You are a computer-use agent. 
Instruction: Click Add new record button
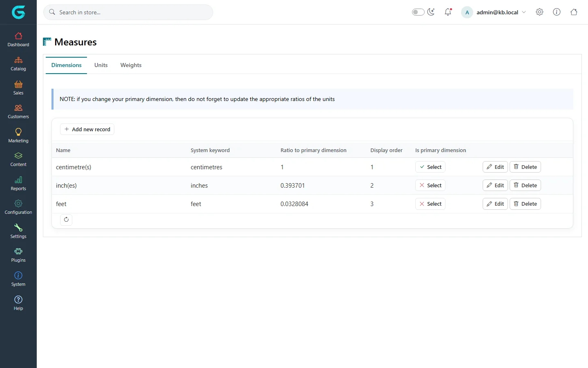coord(87,129)
